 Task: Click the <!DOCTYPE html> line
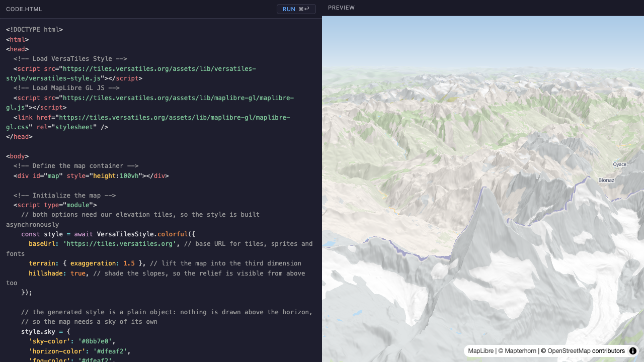pyautogui.click(x=34, y=30)
